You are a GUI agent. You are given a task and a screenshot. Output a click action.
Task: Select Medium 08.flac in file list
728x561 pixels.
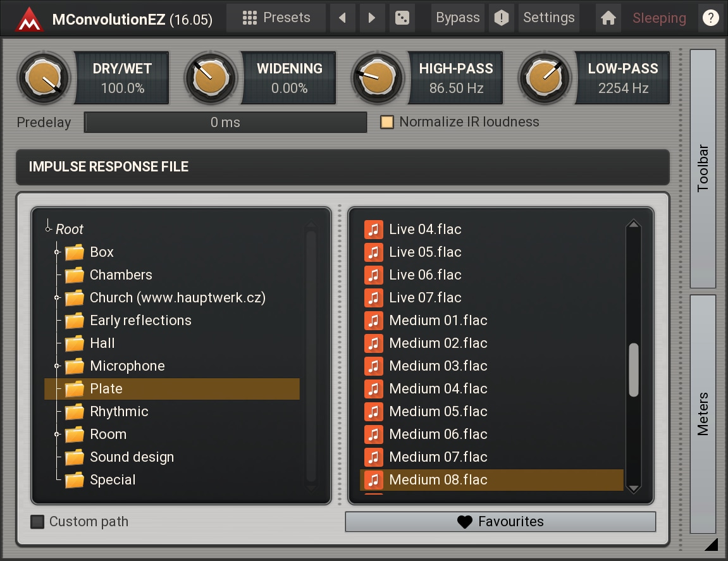491,480
